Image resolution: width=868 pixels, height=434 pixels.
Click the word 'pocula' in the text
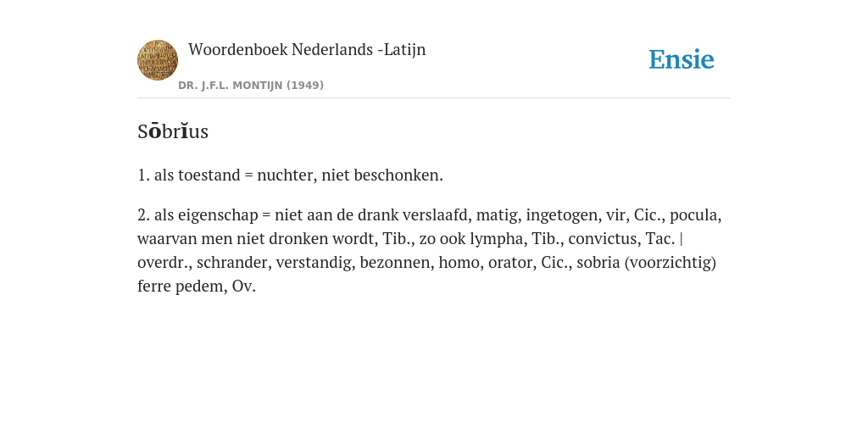pos(695,214)
